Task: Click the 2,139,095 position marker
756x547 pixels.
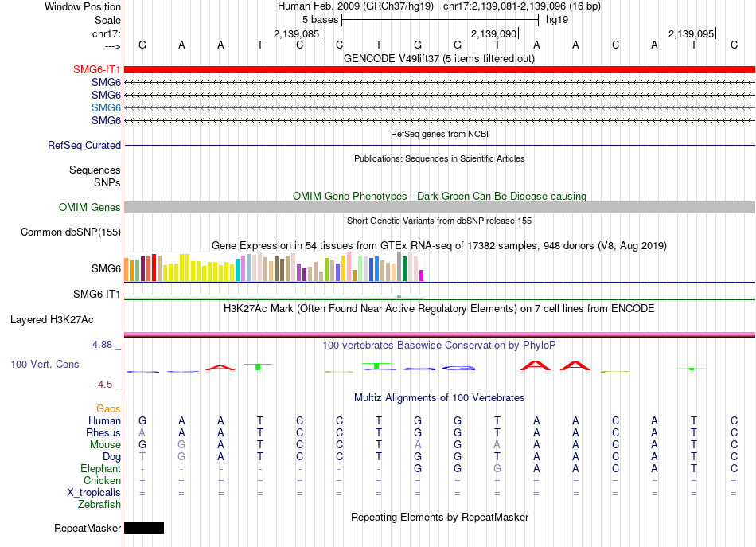Action: (x=691, y=33)
